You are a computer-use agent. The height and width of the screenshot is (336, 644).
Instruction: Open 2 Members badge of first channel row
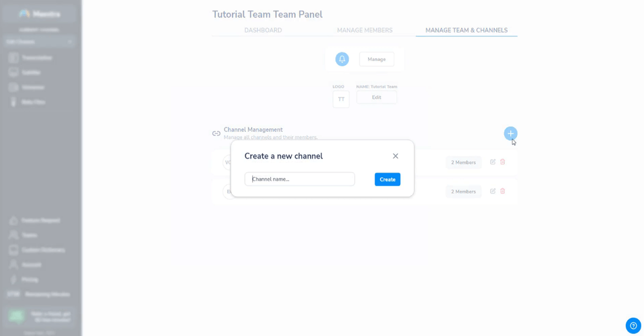pos(463,162)
